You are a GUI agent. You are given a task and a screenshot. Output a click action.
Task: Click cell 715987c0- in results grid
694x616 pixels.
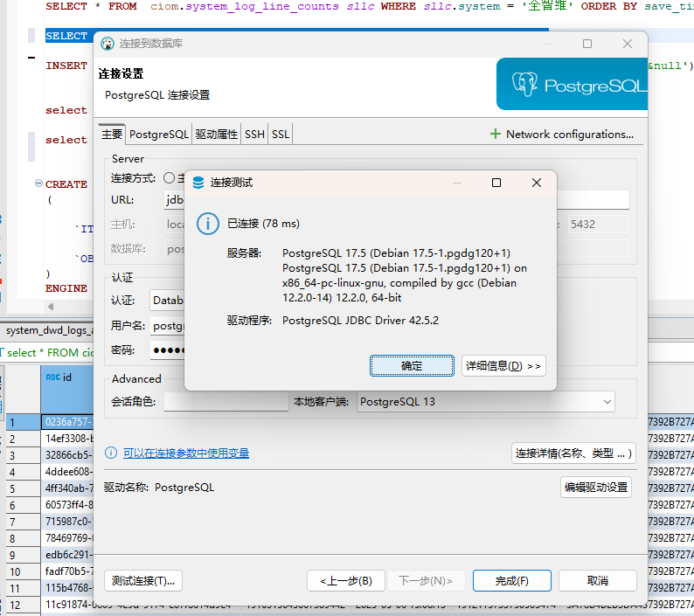click(x=67, y=522)
